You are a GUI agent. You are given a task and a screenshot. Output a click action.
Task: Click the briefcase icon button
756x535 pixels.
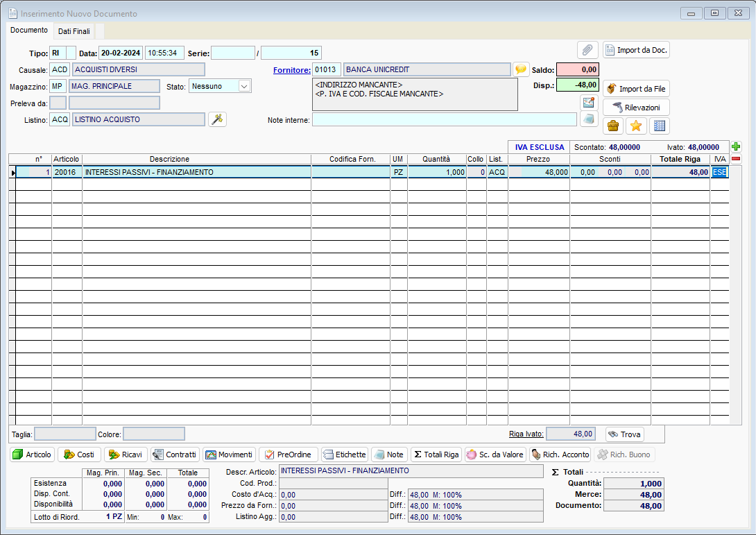click(613, 126)
